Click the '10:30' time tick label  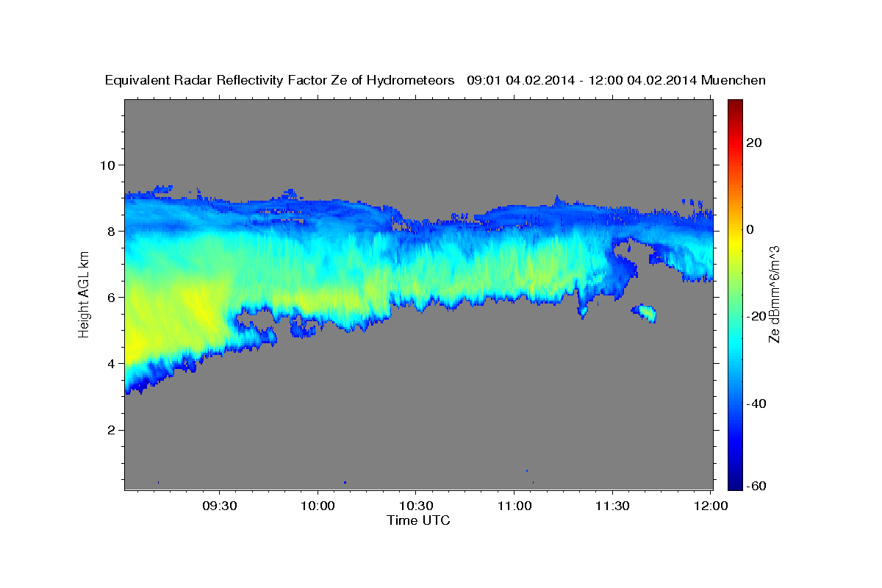416,506
